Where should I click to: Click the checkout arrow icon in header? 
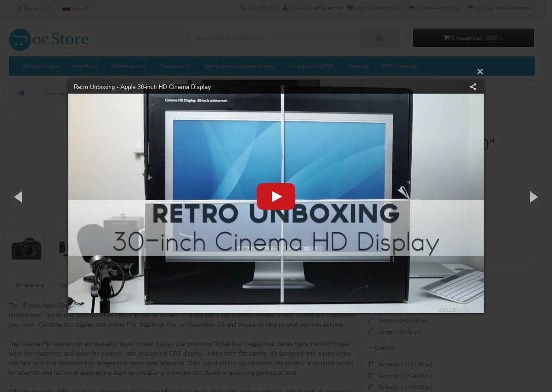(x=470, y=8)
